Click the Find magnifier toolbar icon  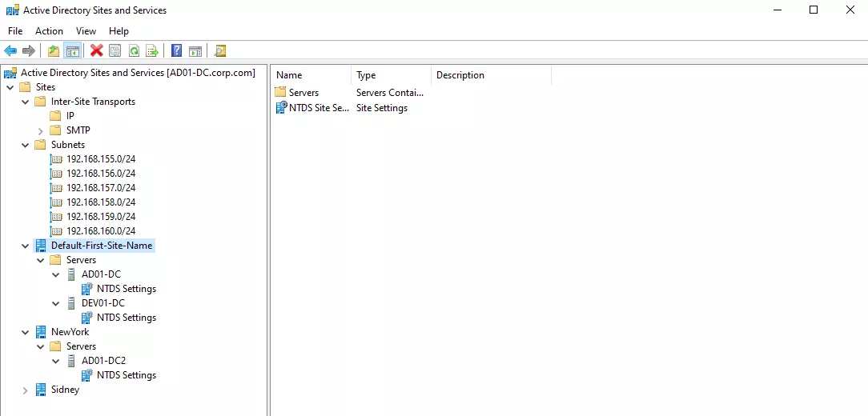tap(220, 51)
